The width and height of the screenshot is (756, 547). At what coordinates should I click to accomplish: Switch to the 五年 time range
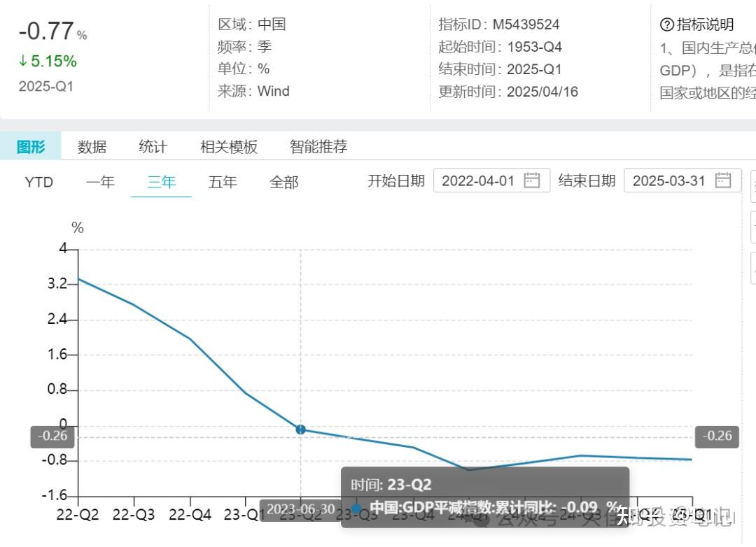[x=223, y=182]
